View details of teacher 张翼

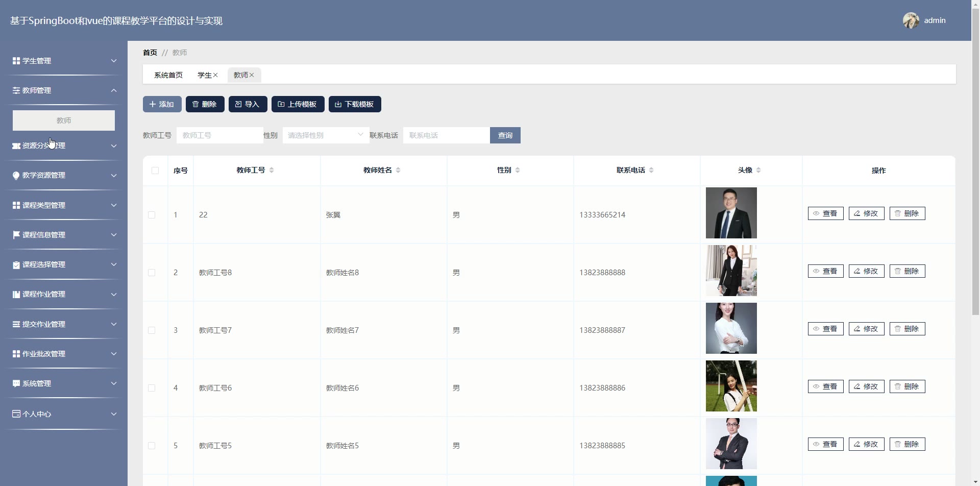pyautogui.click(x=825, y=213)
